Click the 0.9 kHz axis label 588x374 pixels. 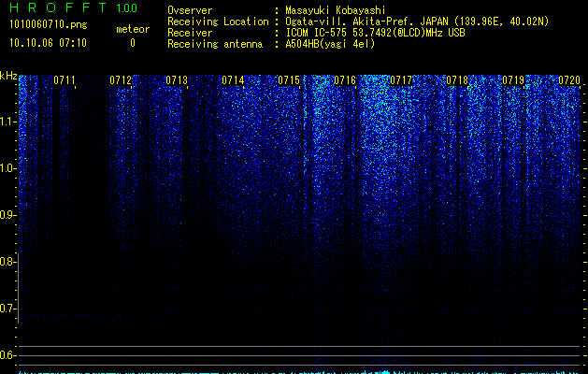[x=7, y=215]
